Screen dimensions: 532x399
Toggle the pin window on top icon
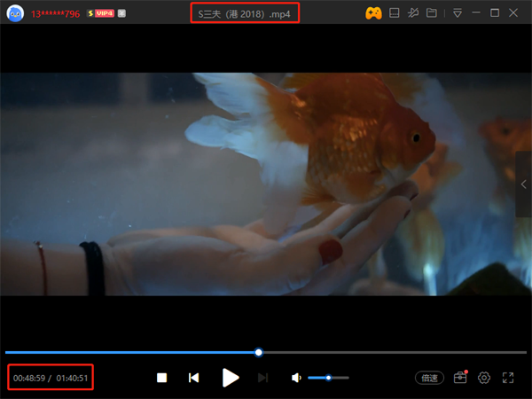point(414,13)
